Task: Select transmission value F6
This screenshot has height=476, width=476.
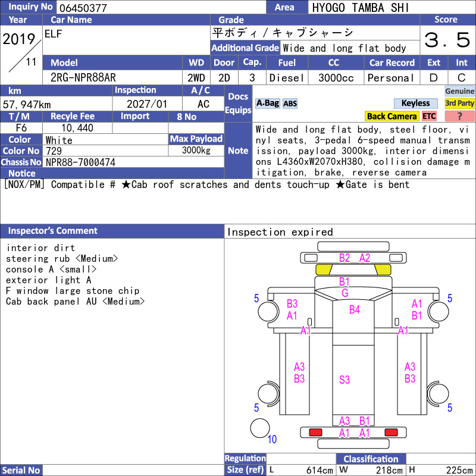Action: pos(21,128)
